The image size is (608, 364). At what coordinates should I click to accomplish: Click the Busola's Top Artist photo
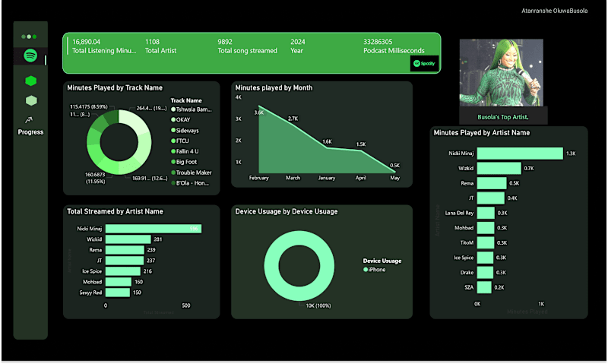[501, 72]
